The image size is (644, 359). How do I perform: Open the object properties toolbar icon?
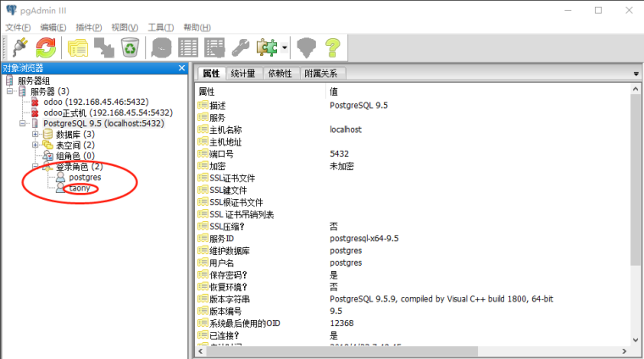click(78, 47)
